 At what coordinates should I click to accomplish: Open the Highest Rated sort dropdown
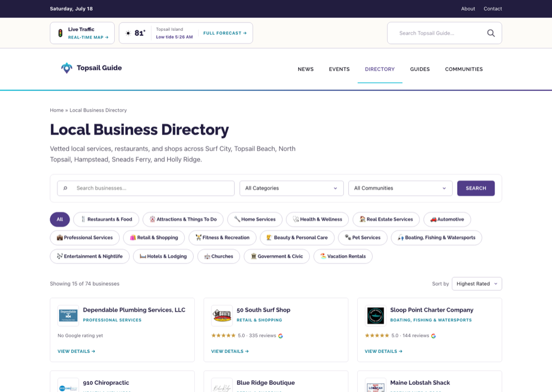(x=477, y=284)
